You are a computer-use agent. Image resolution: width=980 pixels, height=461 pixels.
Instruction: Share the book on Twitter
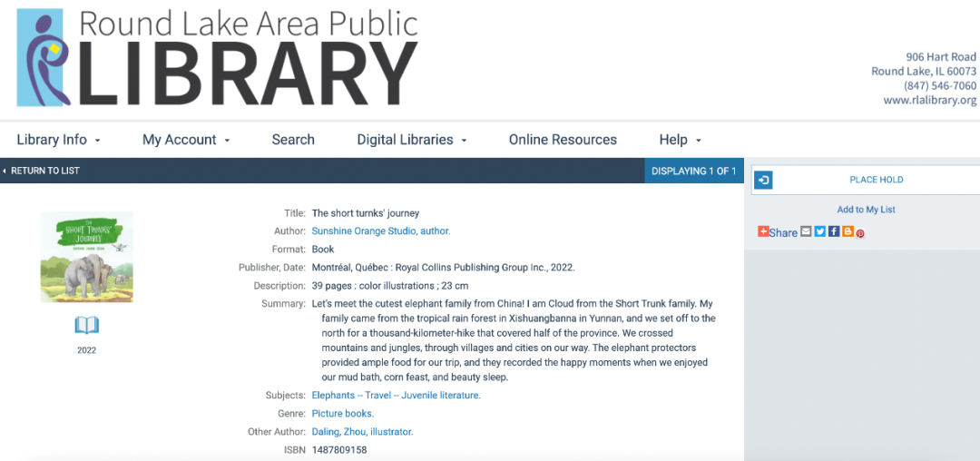819,231
